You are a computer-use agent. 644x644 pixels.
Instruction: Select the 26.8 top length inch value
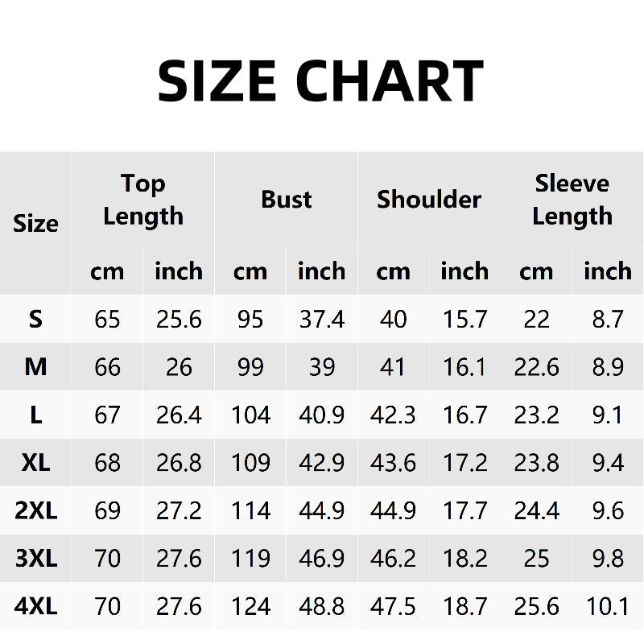[x=179, y=463]
